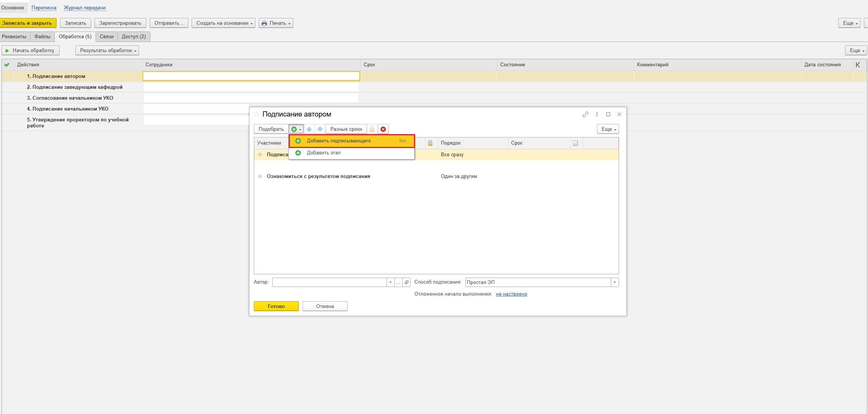
Task: Click the red delete icon in dialog toolbar
Action: coord(383,129)
